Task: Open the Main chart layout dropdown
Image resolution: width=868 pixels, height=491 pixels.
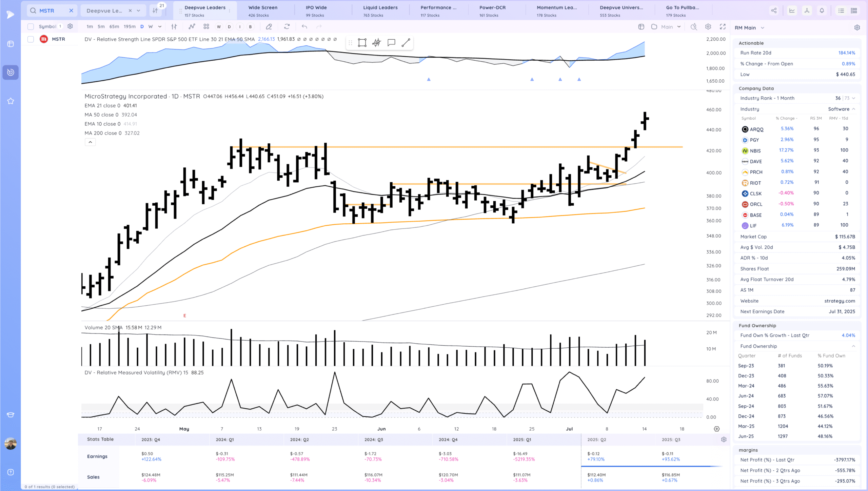Action: click(x=679, y=26)
